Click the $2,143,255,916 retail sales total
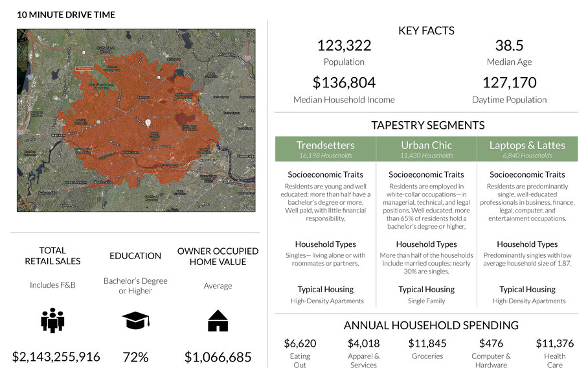Viewport: 588px width, 381px height. coord(56,356)
